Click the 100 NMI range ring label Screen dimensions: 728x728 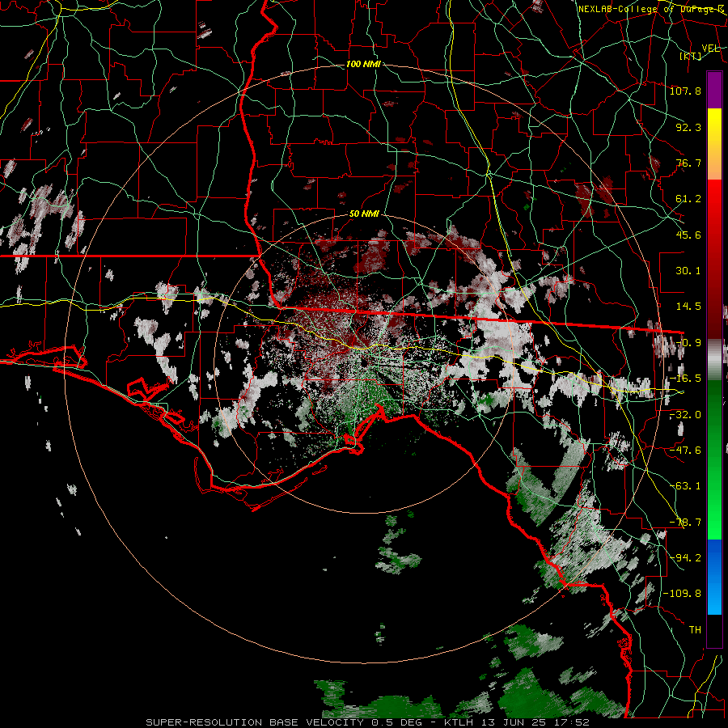coord(363,64)
